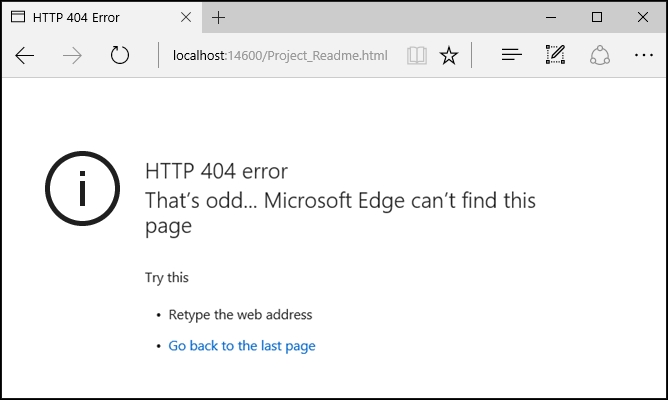Refresh the page with the reload icon
668x400 pixels.
tap(120, 55)
